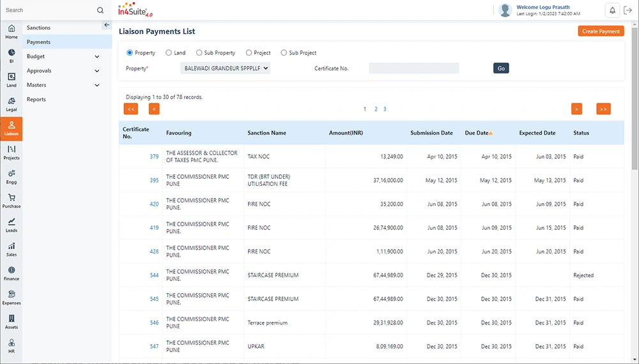Image resolution: width=639 pixels, height=364 pixels.
Task: Go to the Legal module icon
Action: (12, 104)
